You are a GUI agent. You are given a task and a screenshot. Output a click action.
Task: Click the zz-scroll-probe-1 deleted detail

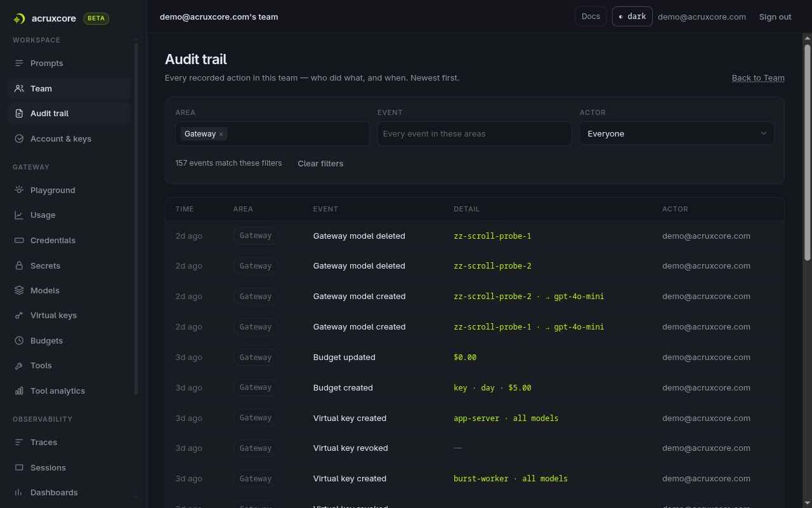coord(492,236)
